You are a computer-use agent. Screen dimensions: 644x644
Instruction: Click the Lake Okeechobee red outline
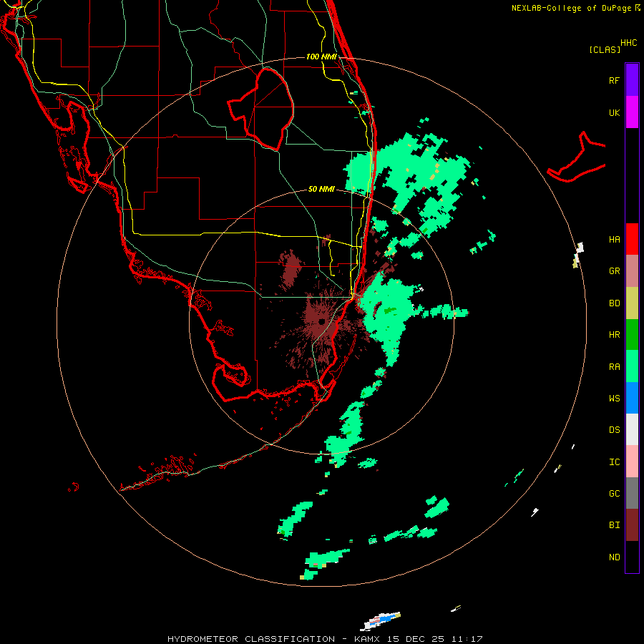[x=261, y=109]
